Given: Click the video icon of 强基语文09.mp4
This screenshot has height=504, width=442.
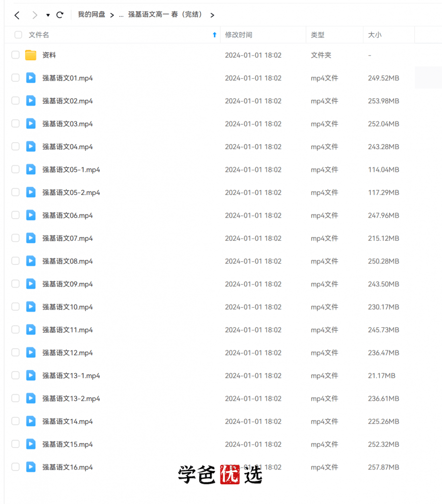Looking at the screenshot, I should pos(31,283).
